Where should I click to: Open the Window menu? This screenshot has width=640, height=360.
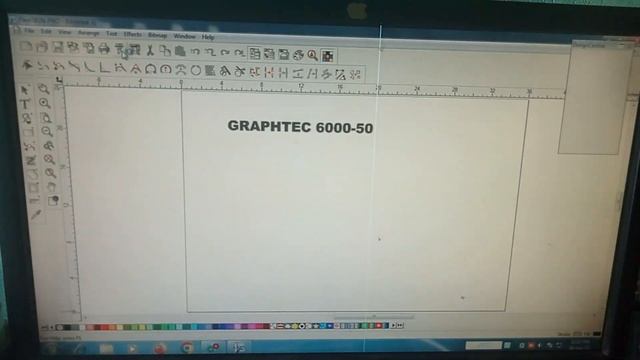coord(184,36)
